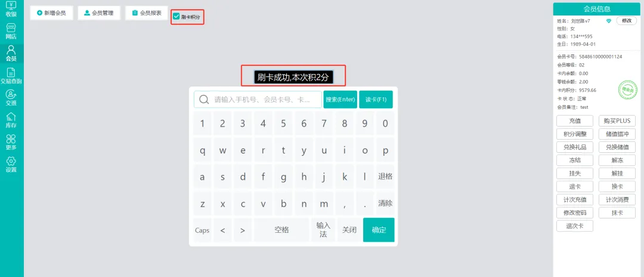Click the 修改 edit member button
This screenshot has width=644, height=277.
(x=626, y=20)
